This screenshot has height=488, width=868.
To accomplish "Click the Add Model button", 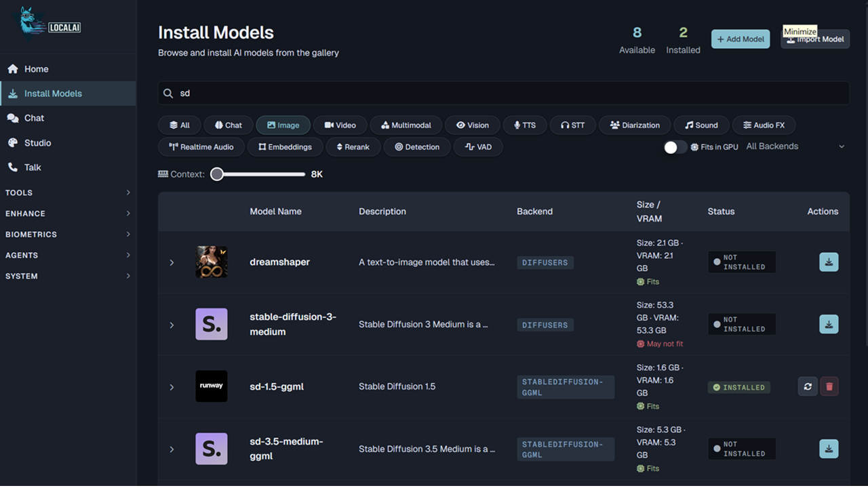I will pos(741,39).
